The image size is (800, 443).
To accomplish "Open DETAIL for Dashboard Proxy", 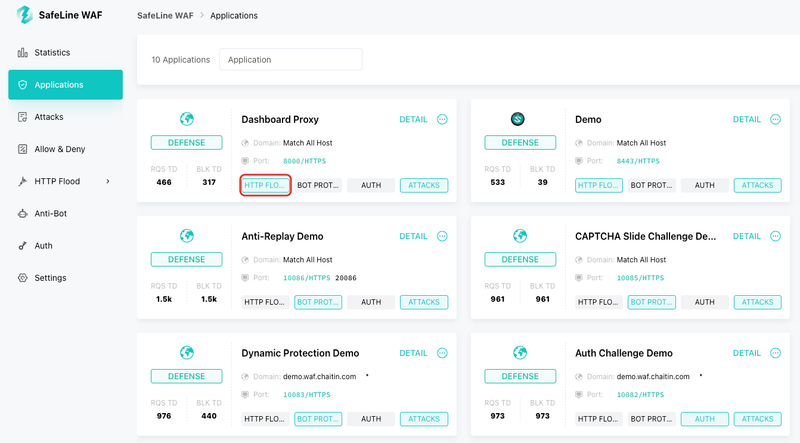I will pos(413,119).
